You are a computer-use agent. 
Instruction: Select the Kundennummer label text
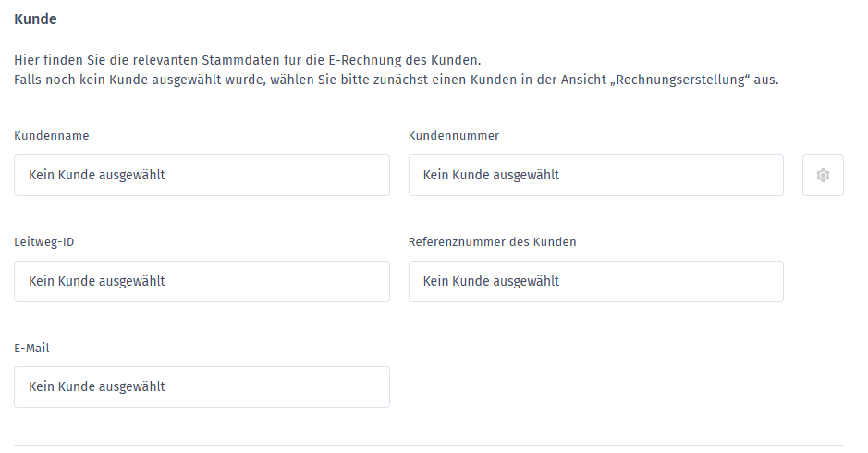453,136
